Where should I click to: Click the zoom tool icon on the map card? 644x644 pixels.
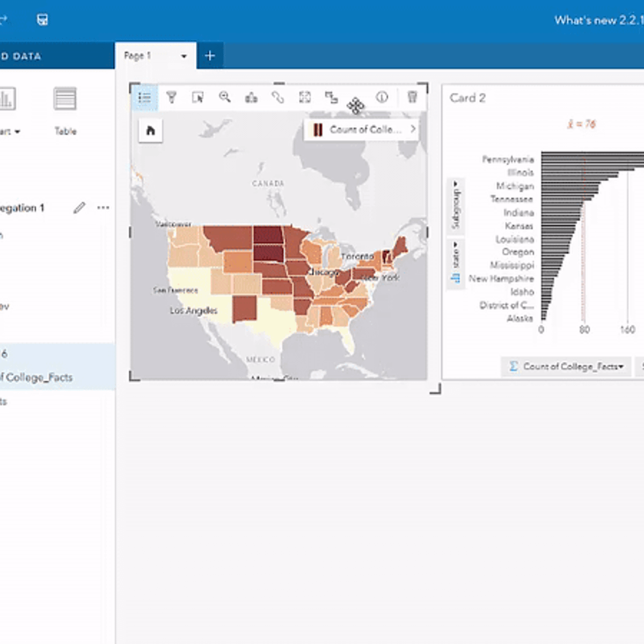(225, 97)
